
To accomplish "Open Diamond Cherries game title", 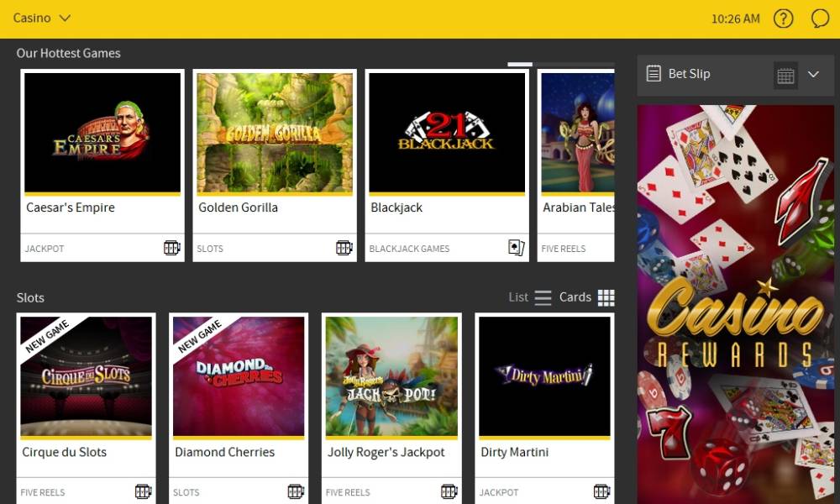I will coord(224,452).
